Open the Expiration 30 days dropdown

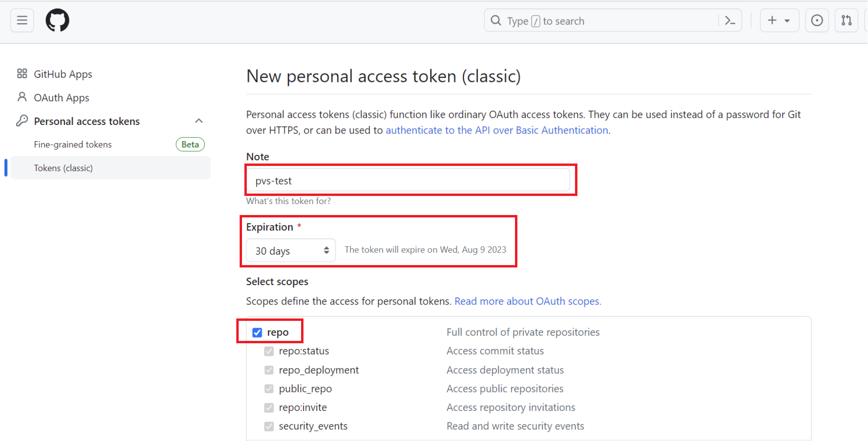tap(291, 250)
